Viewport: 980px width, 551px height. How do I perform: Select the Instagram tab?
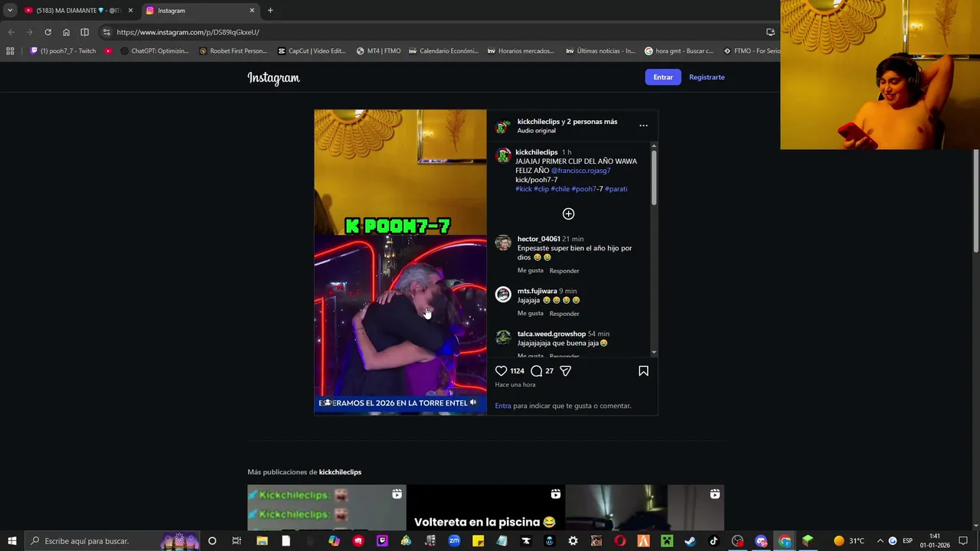pos(199,11)
